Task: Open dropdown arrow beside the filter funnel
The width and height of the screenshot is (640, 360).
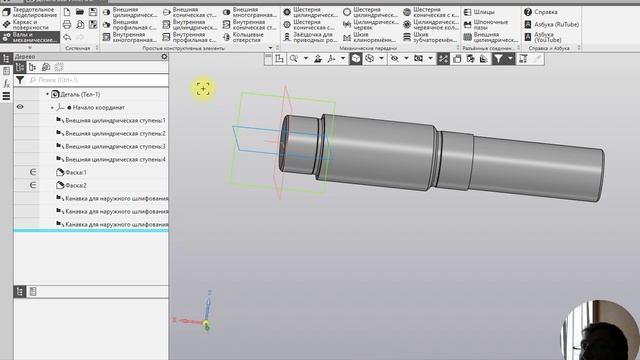Action: [510, 59]
